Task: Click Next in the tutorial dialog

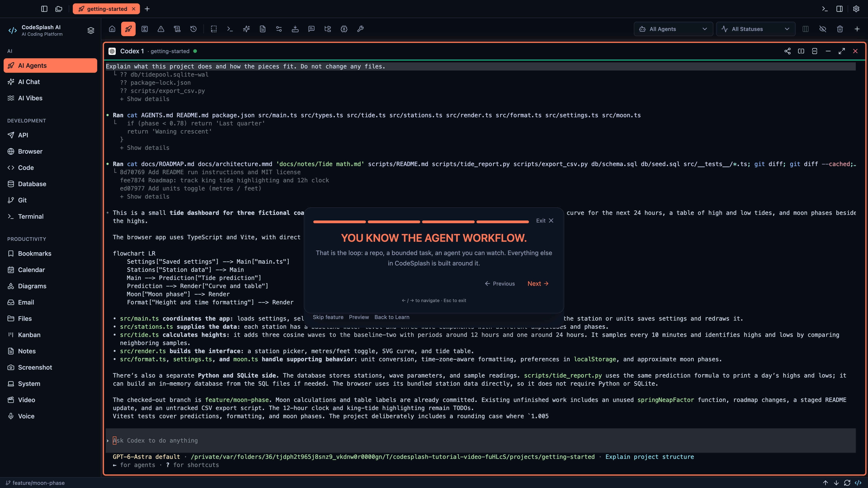Action: (538, 284)
